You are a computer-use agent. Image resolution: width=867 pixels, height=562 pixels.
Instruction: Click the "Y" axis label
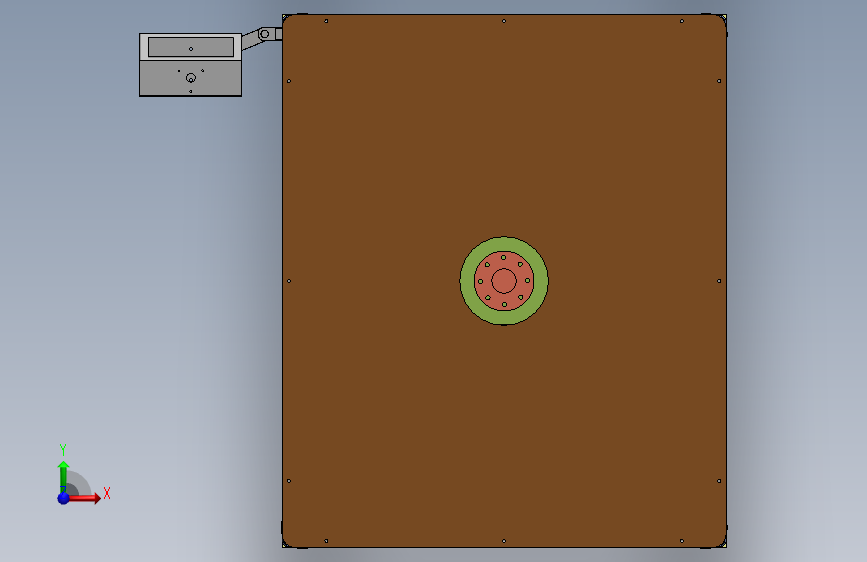63,449
